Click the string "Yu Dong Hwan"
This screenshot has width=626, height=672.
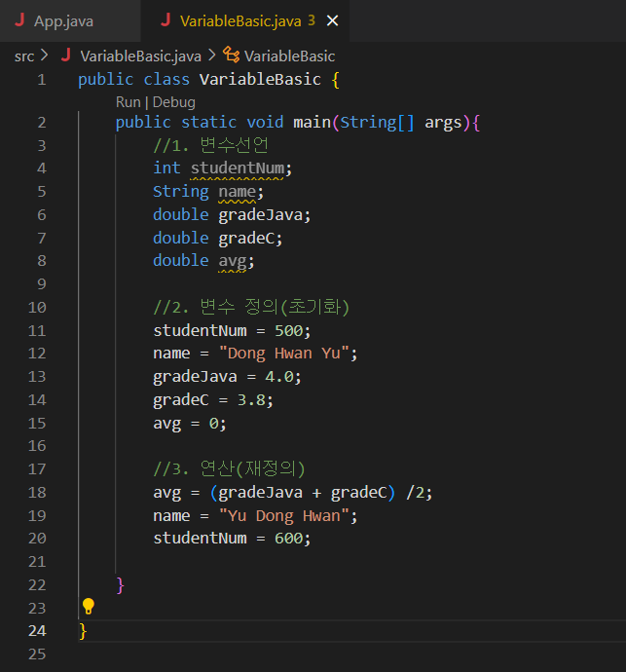[x=284, y=516]
